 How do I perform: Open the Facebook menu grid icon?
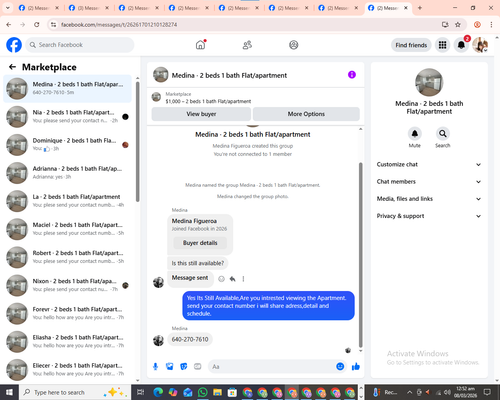coord(442,45)
